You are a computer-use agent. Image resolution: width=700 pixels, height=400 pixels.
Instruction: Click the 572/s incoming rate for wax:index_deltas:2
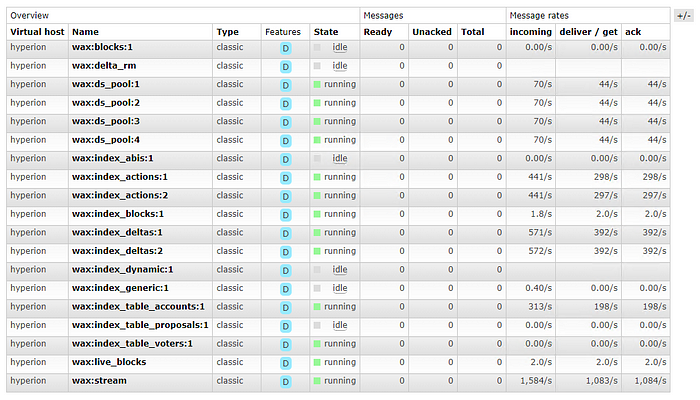tap(540, 251)
